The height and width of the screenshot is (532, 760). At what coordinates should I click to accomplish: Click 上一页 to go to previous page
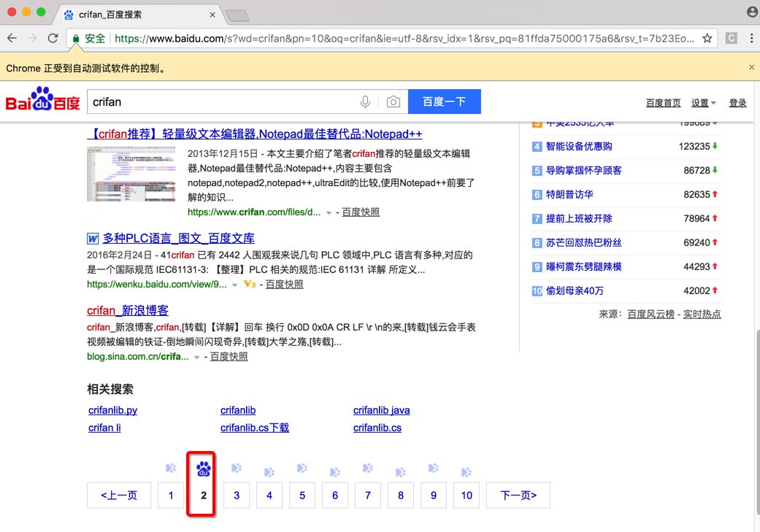[x=119, y=496]
